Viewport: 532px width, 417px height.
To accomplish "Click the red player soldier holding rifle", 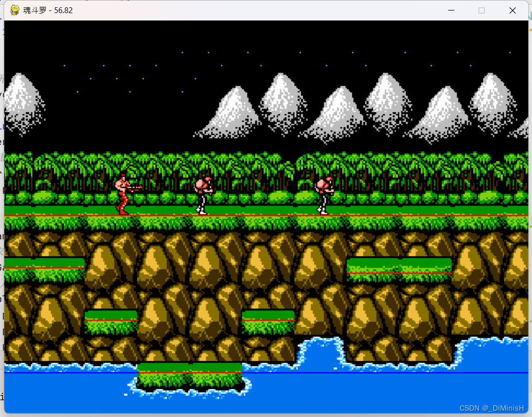I will pyautogui.click(x=127, y=194).
